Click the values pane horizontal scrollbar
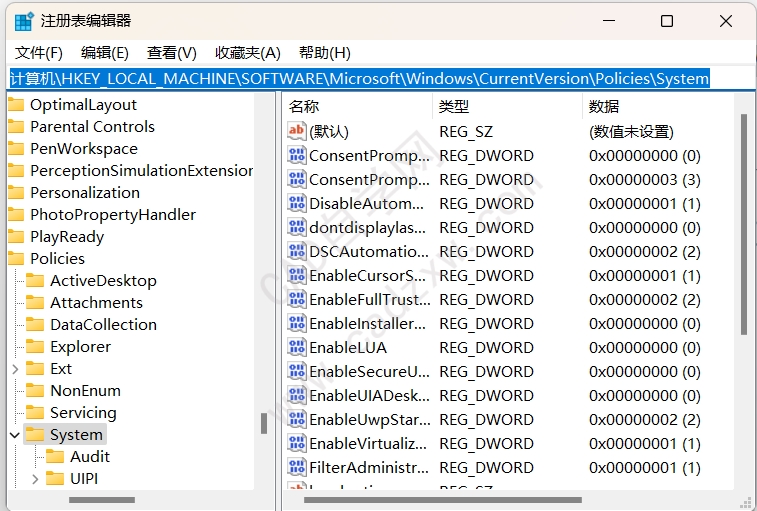757x511 pixels. (x=443, y=500)
